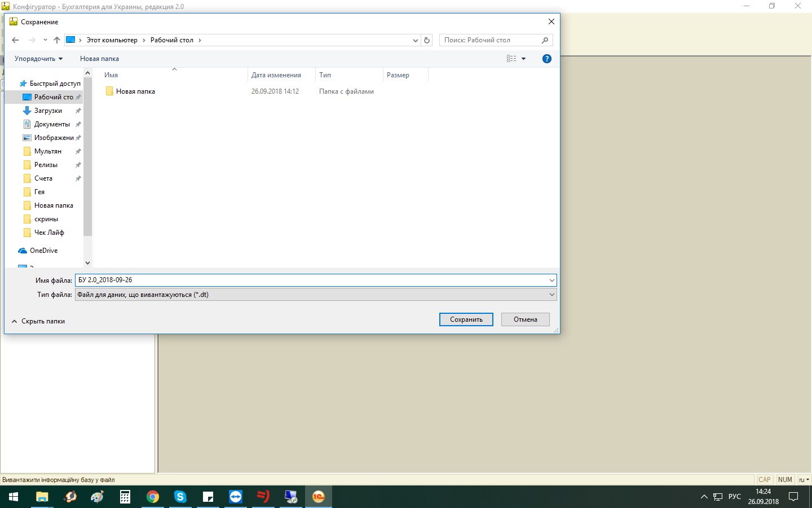The height and width of the screenshot is (508, 812).
Task: Select Быстрый доступ in navigation pane
Action: tap(50, 84)
